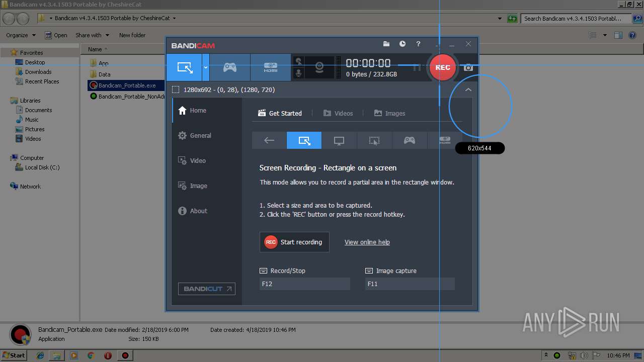Open the Bandicut link button
Image resolution: width=644 pixels, height=362 pixels.
click(206, 289)
